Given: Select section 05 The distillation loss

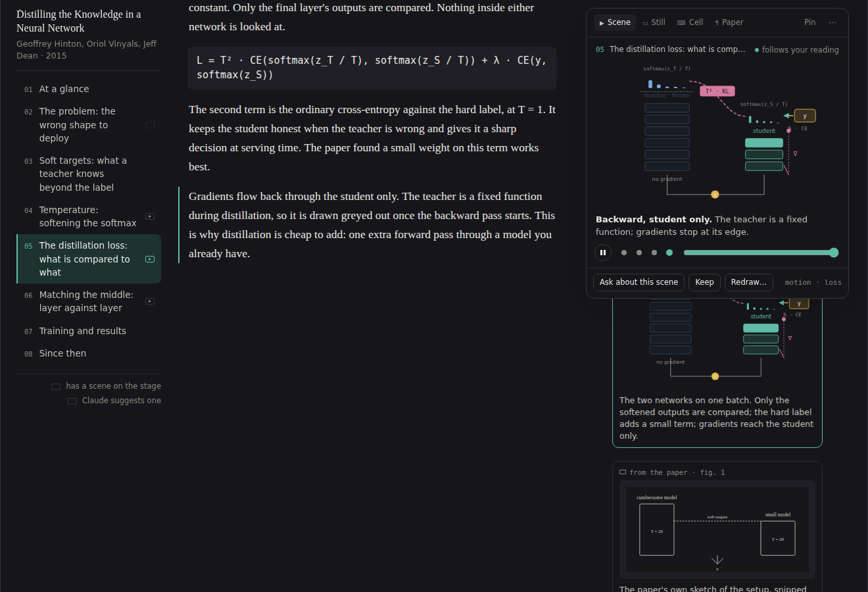Looking at the screenshot, I should pos(89,259).
